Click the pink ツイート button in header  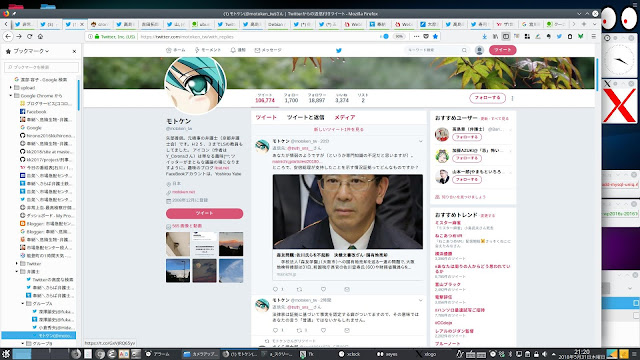click(x=502, y=50)
